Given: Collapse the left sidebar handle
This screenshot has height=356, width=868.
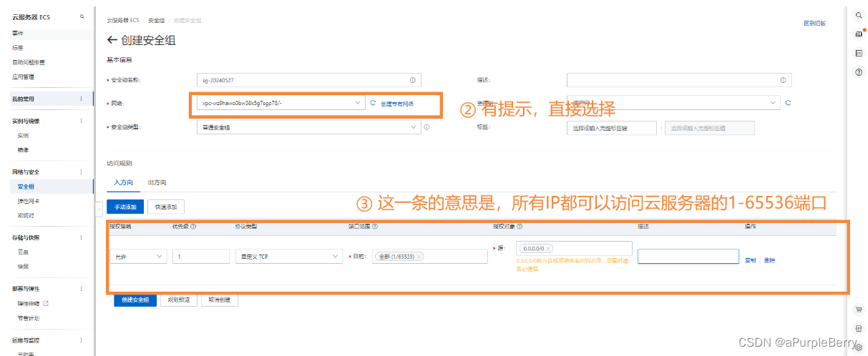Looking at the screenshot, I should pos(99,209).
